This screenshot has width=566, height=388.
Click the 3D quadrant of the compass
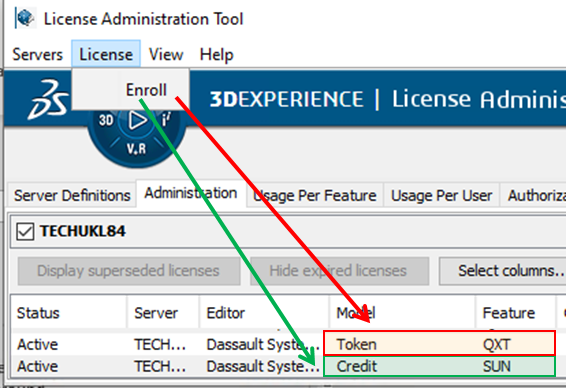[x=106, y=120]
